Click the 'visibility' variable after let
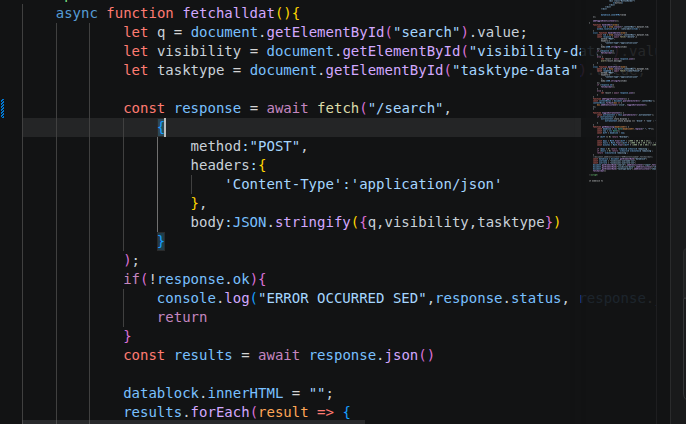Image resolution: width=686 pixels, height=424 pixels. pyautogui.click(x=199, y=51)
